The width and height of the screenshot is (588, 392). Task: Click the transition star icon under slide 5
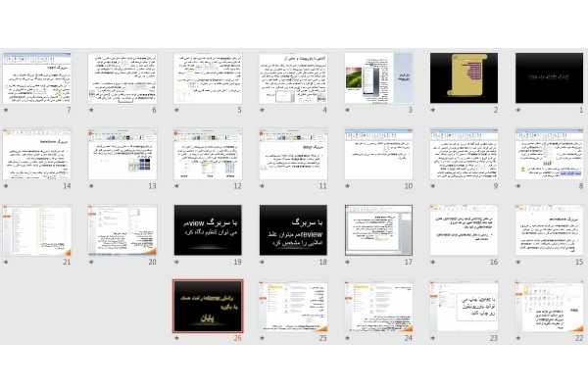(x=176, y=110)
